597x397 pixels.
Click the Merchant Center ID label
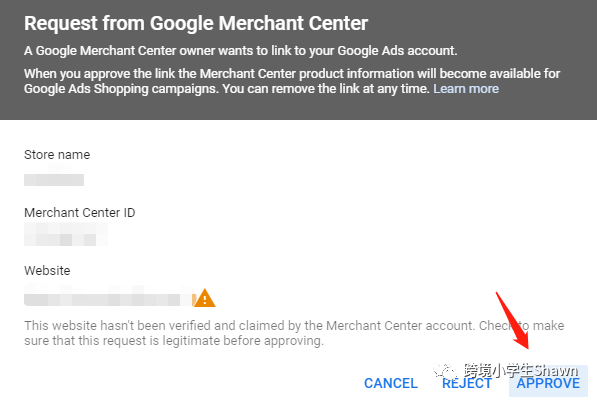click(80, 212)
